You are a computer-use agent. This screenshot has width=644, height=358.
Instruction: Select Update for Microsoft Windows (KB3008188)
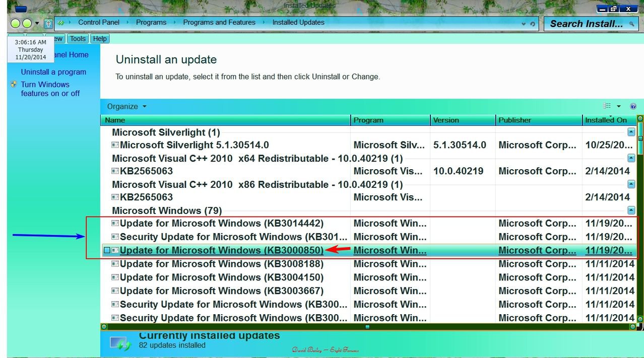coord(222,264)
